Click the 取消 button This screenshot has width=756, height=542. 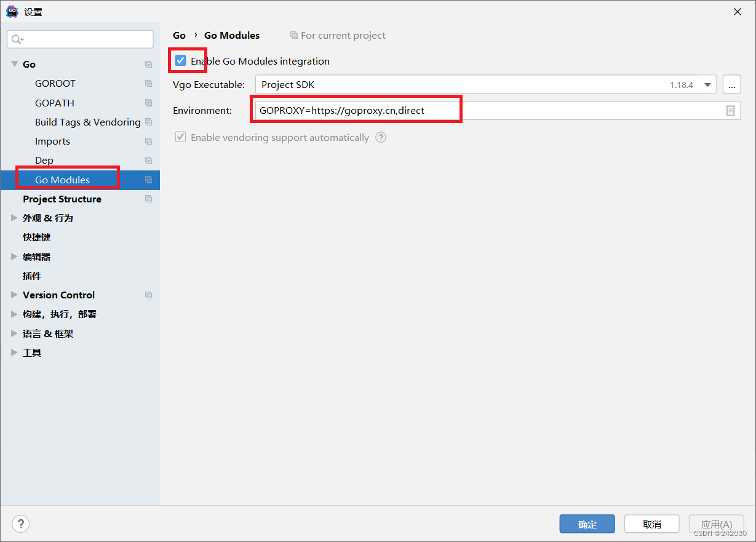(x=652, y=524)
